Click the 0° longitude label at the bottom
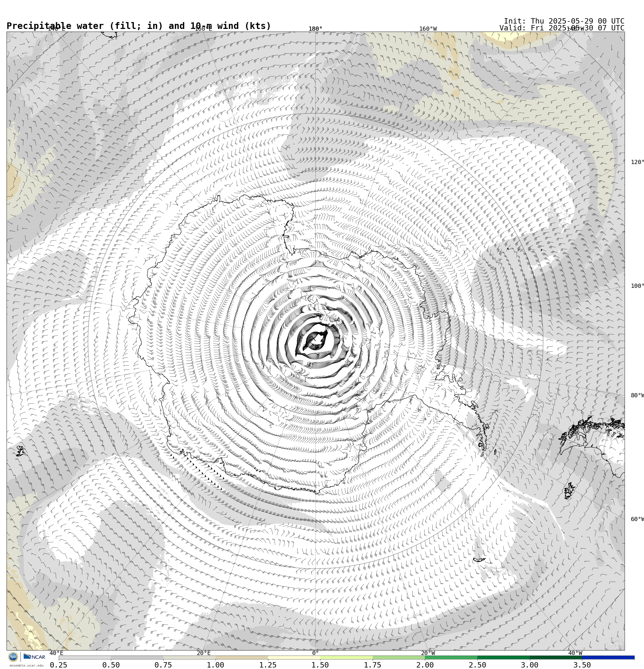Screen dimensions: 644x669 pos(315,653)
